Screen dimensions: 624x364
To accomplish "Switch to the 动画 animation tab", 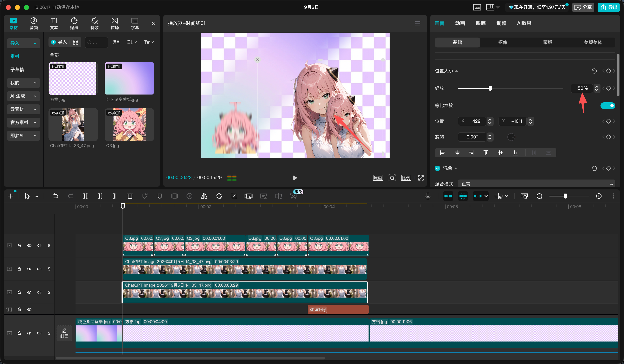I will coord(460,23).
